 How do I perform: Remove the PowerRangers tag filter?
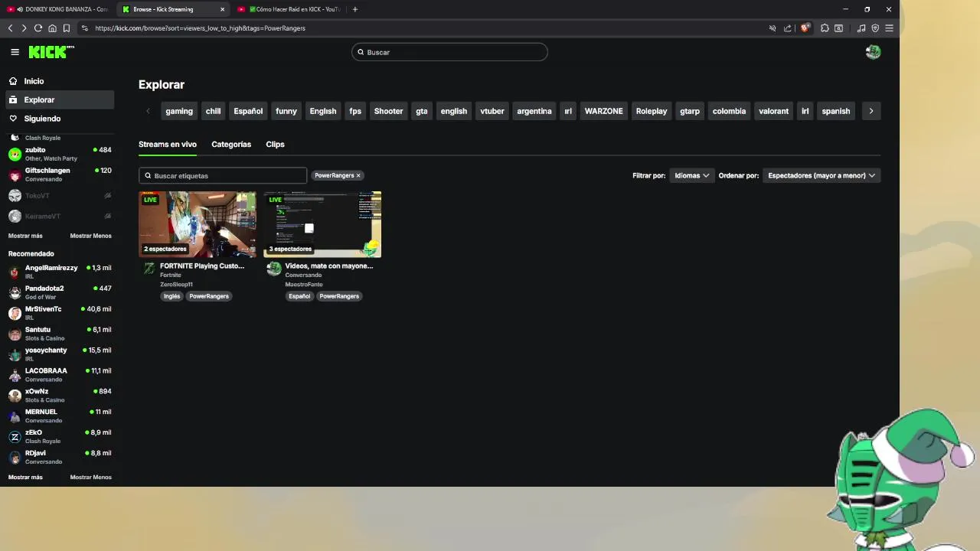pos(358,175)
